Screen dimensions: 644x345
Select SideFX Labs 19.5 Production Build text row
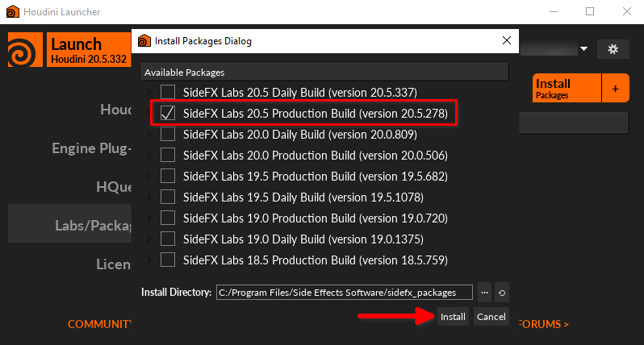316,176
